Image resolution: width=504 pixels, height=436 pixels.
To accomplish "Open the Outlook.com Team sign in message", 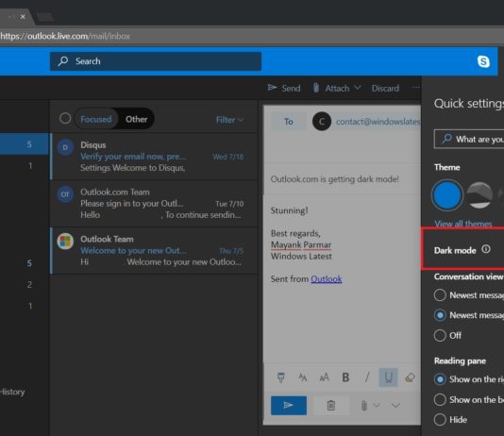I will (154, 204).
